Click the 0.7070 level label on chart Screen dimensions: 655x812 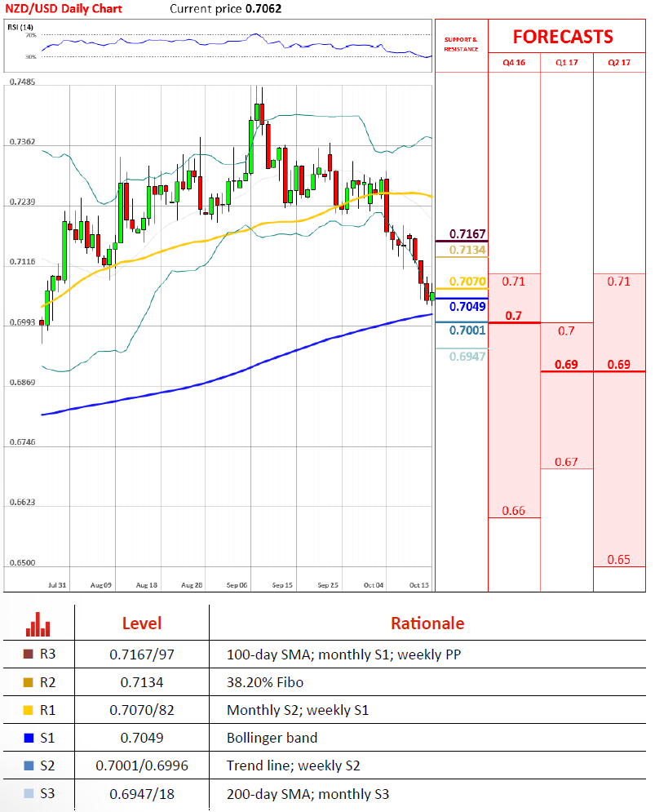(x=467, y=282)
